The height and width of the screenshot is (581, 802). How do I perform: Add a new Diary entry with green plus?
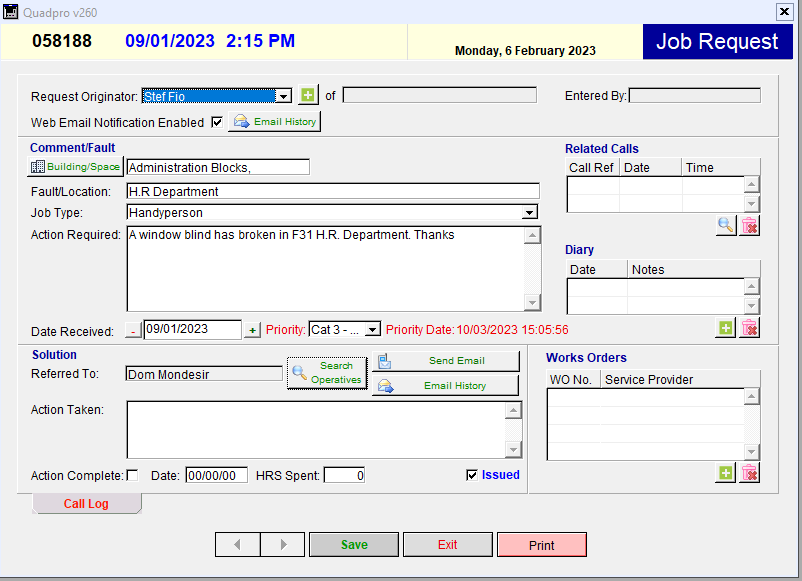[726, 327]
